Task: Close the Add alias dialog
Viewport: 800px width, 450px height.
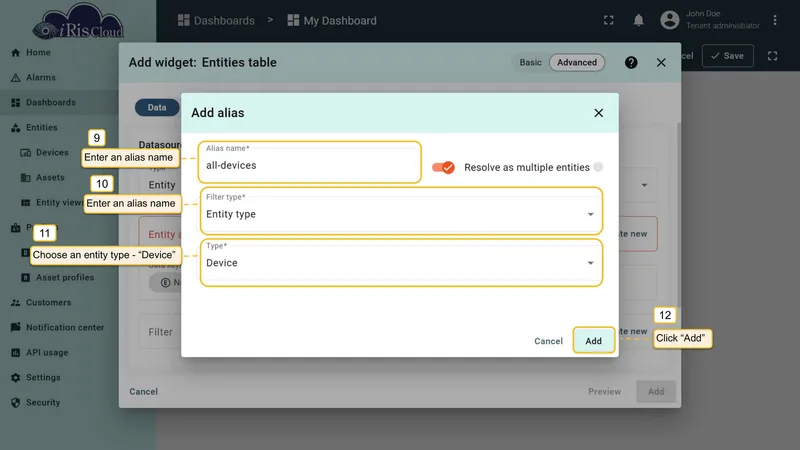Action: tap(598, 113)
